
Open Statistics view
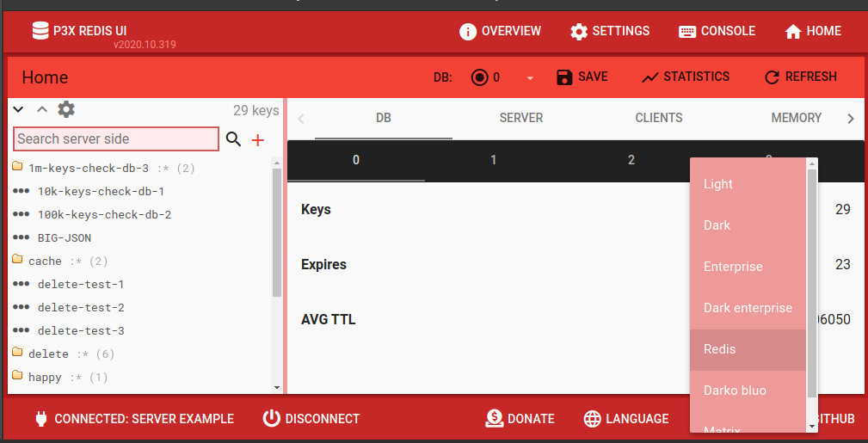[686, 77]
